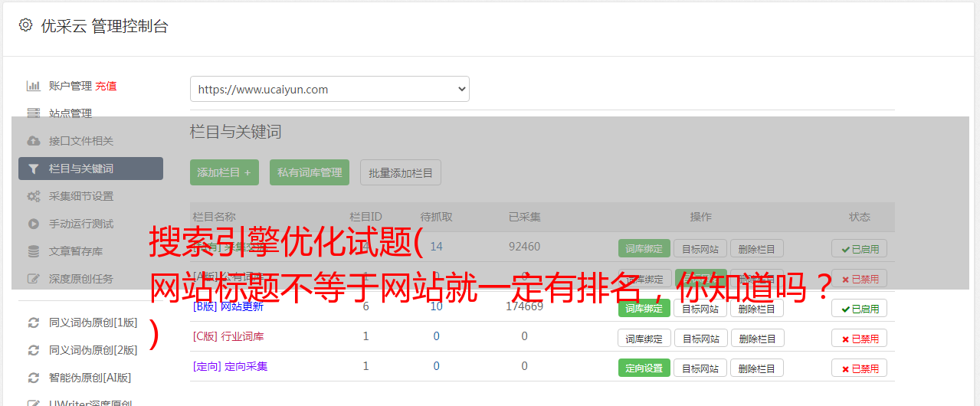Click the 待抓取 column header
Screen dimensions: 980x406
click(x=436, y=217)
